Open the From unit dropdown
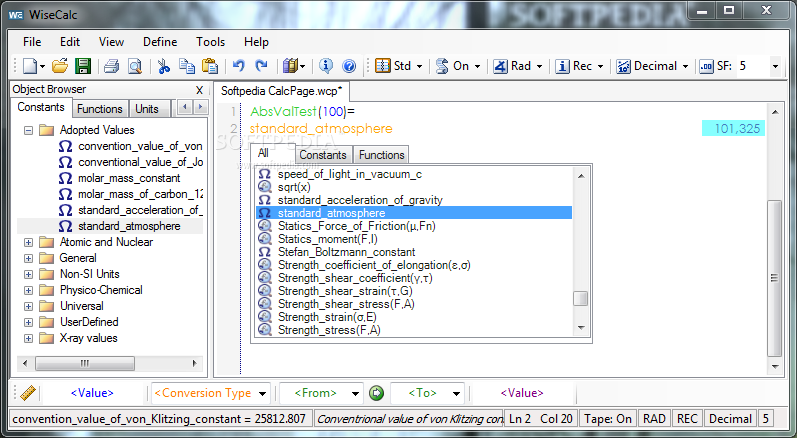This screenshot has width=797, height=438. [x=355, y=393]
